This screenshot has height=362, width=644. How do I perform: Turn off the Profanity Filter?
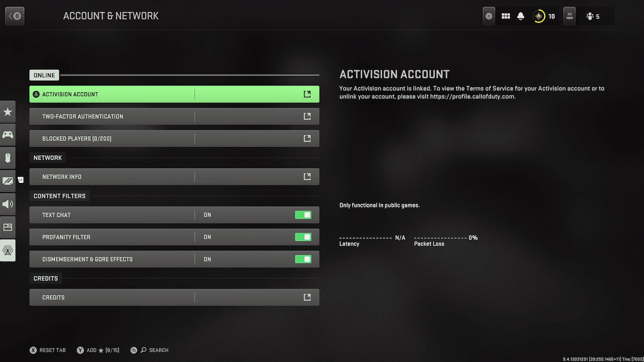[303, 237]
